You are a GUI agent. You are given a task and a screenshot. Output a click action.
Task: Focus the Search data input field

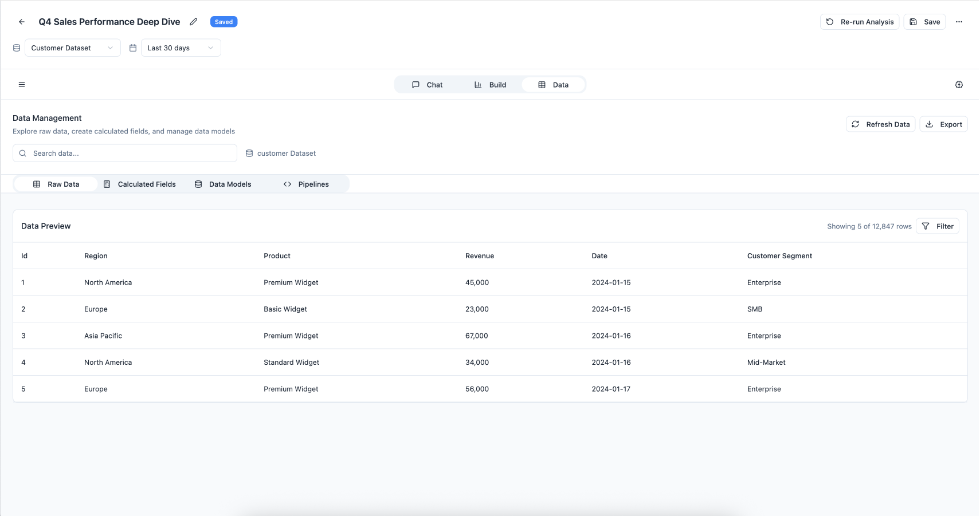point(132,153)
